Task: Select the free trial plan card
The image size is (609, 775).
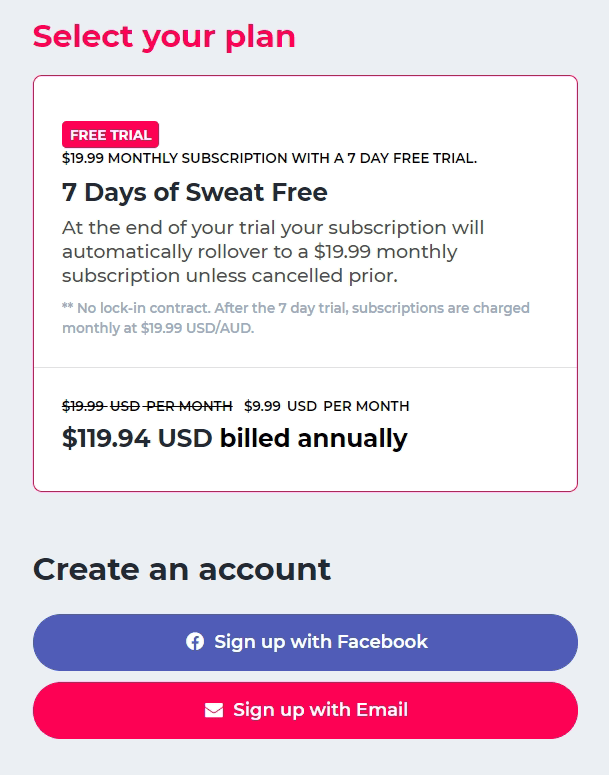Action: (305, 283)
